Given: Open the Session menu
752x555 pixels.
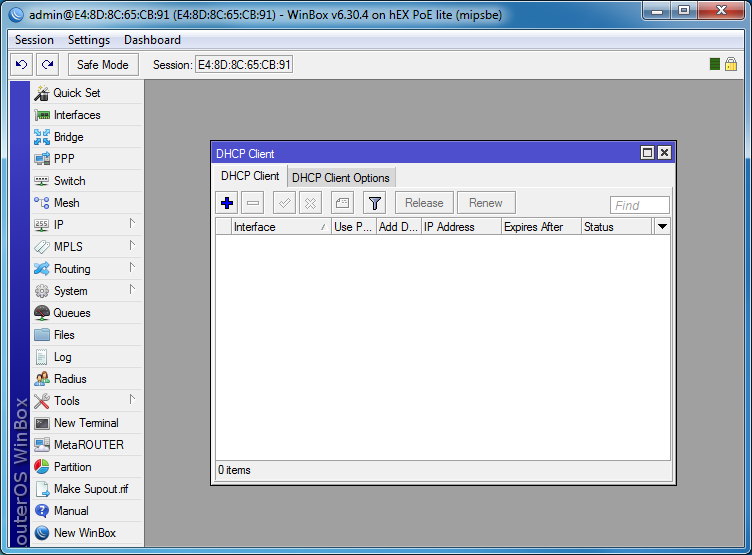Looking at the screenshot, I should [x=34, y=40].
